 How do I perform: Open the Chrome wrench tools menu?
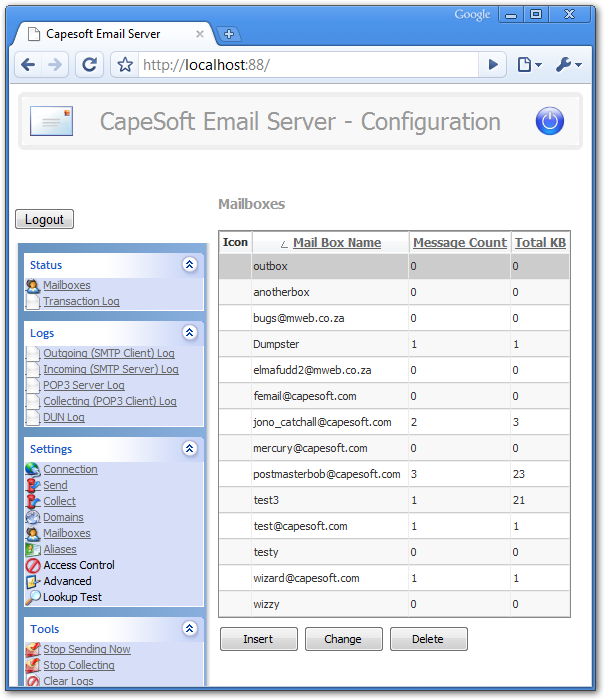click(568, 65)
